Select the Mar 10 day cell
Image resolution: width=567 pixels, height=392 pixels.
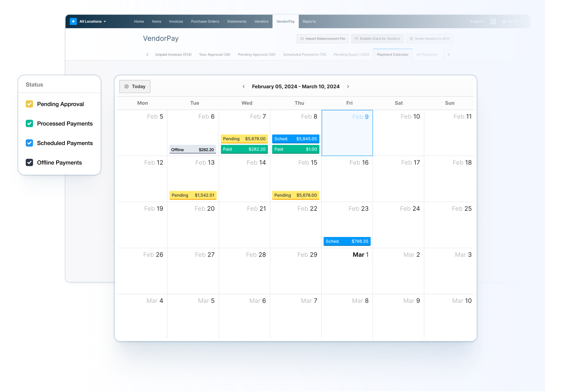[x=449, y=316]
